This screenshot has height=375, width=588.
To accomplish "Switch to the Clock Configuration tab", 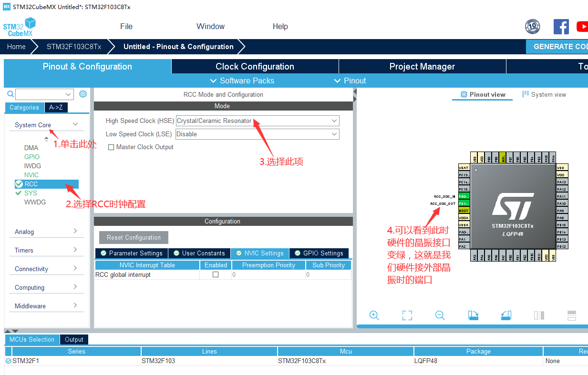I will (x=254, y=66).
